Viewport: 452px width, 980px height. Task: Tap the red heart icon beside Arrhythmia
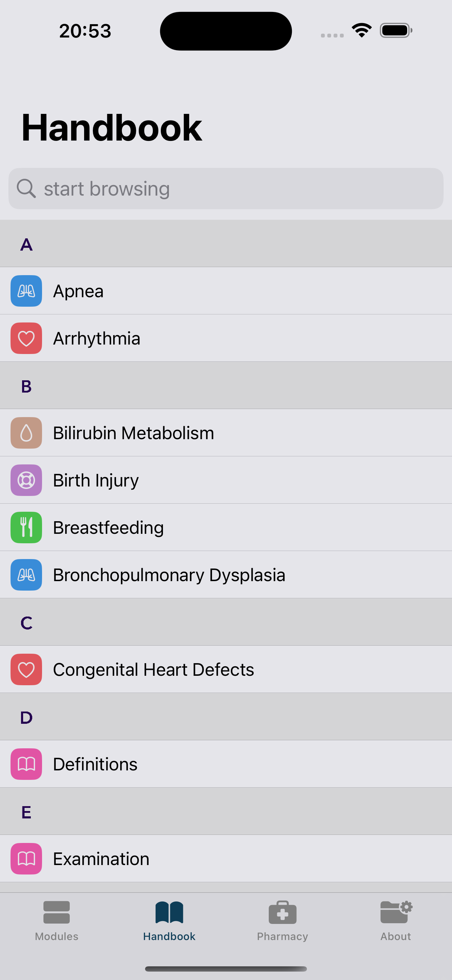pos(26,338)
